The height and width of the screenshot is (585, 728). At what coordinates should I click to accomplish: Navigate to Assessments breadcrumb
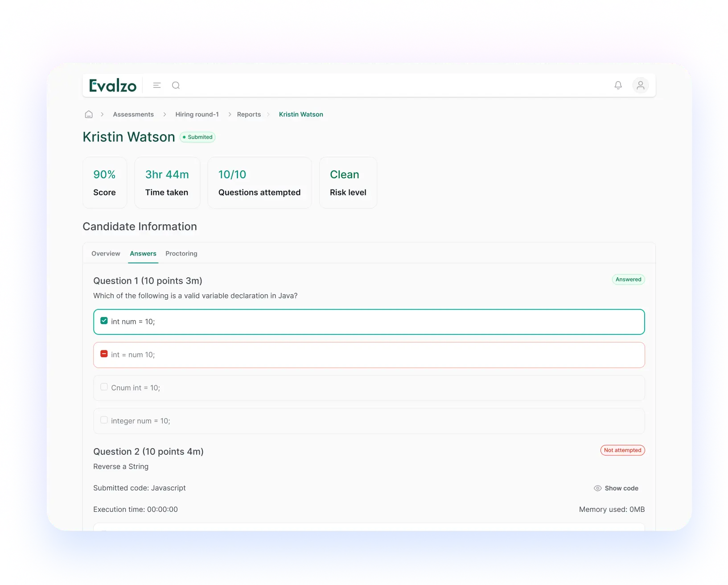(x=133, y=114)
